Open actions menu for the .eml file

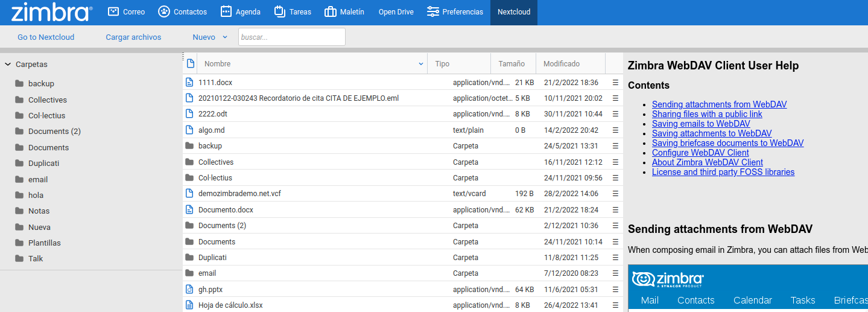(616, 98)
